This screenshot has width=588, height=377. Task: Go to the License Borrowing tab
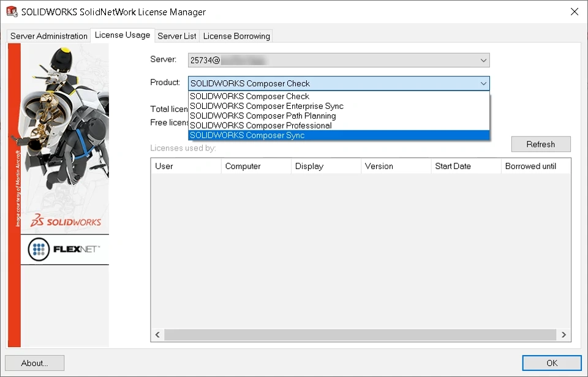pos(236,36)
